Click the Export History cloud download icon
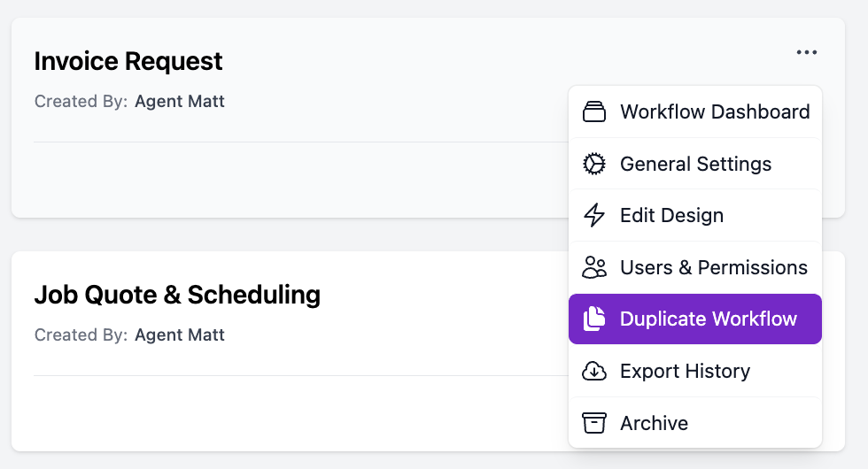 coord(593,372)
